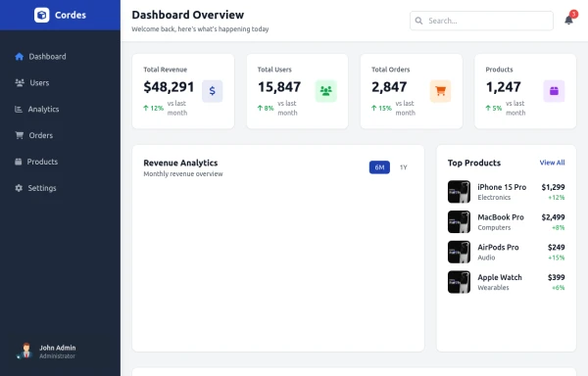Select the Apple Watch product name

point(500,277)
